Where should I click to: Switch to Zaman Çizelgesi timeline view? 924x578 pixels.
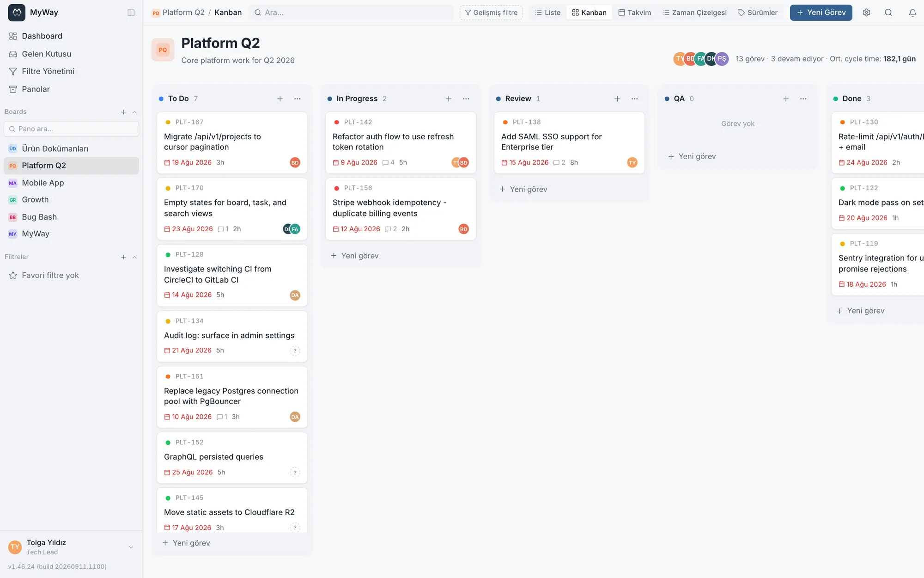[694, 12]
